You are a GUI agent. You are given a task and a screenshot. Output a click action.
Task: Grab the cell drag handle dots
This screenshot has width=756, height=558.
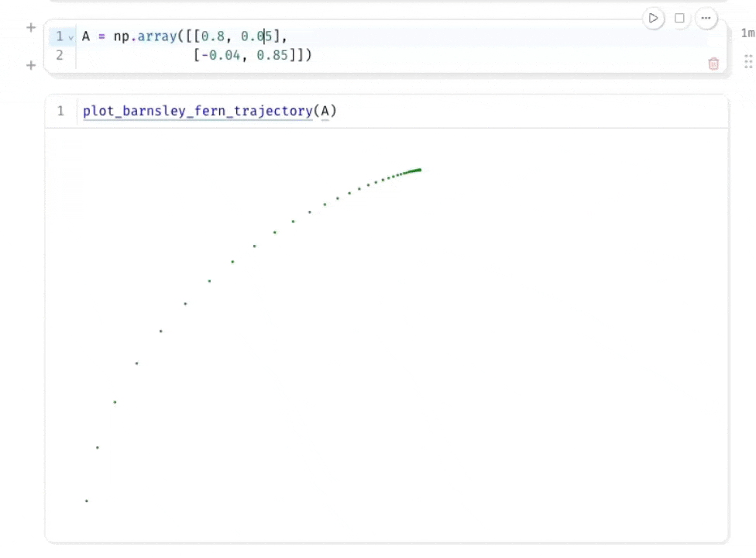[x=747, y=61]
